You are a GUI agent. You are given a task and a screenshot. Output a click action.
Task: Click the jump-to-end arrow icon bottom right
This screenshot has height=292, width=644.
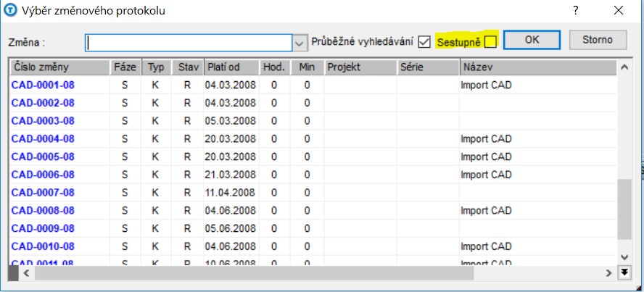click(x=624, y=272)
